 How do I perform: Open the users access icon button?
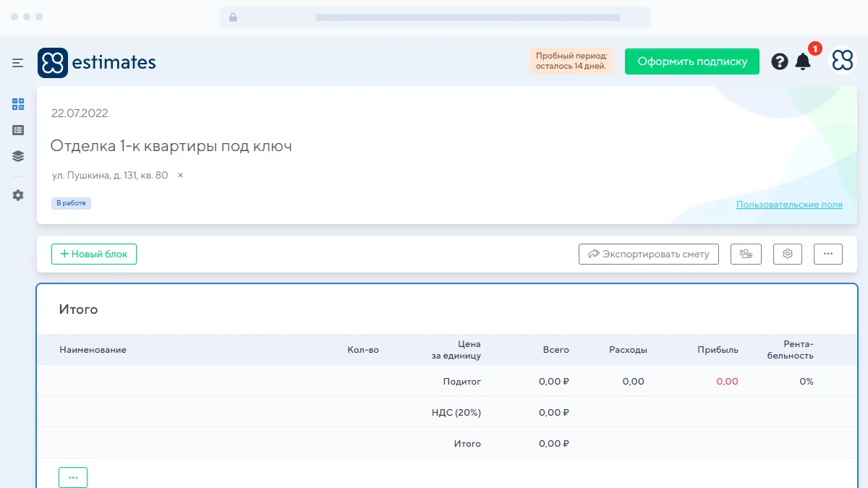coord(746,254)
